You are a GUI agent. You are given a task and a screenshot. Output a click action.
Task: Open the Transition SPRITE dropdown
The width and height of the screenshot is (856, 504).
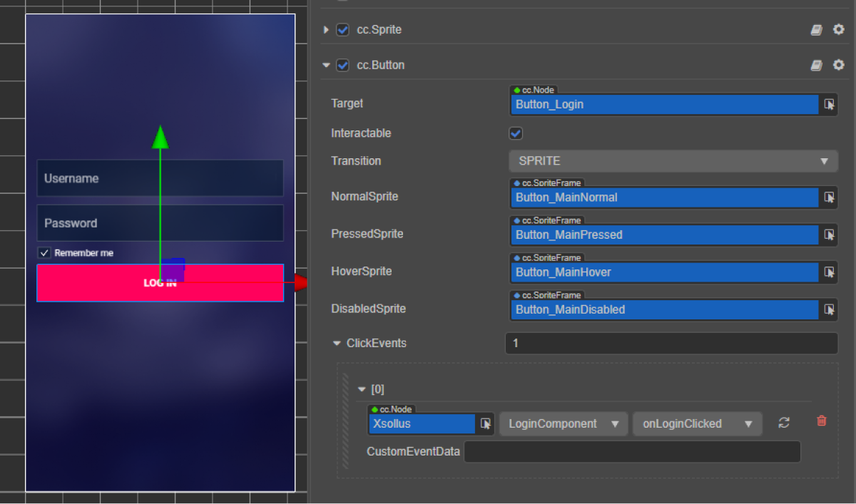click(x=673, y=161)
